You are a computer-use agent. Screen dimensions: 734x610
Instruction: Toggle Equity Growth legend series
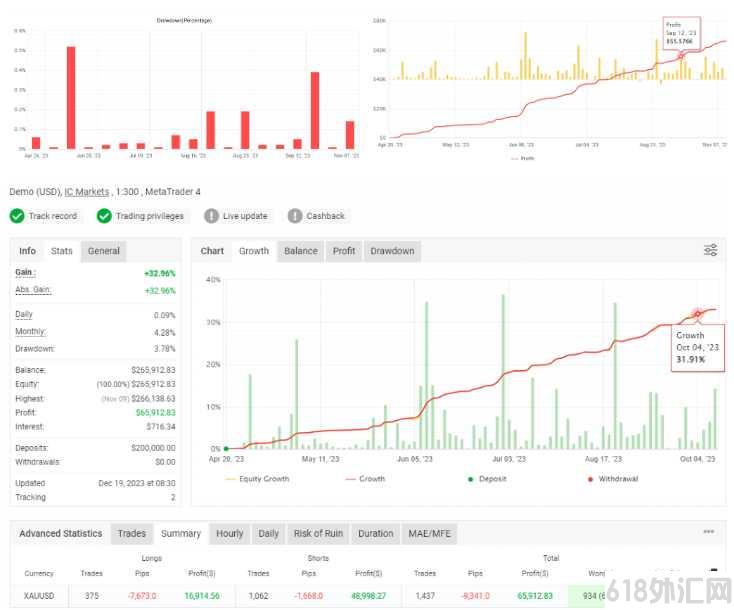pyautogui.click(x=257, y=478)
